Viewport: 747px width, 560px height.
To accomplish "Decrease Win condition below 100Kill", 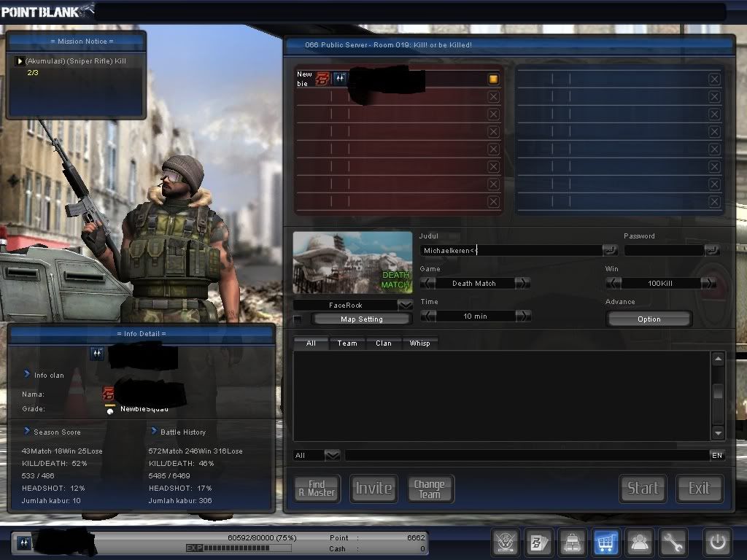I will coord(614,284).
